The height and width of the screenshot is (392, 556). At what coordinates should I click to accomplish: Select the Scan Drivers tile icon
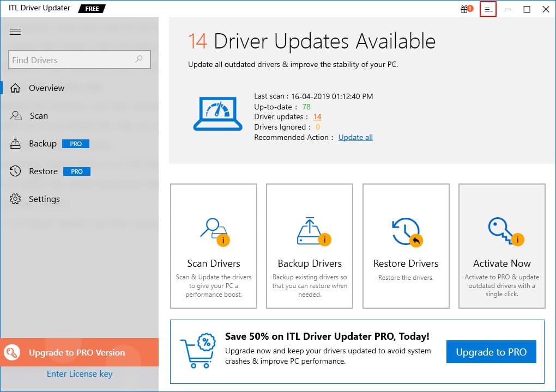(215, 232)
